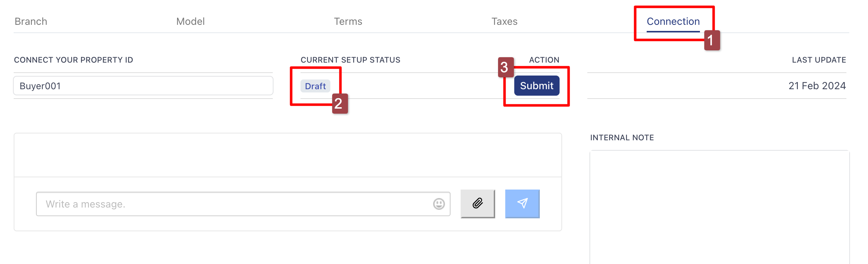The image size is (868, 264).
Task: Click the empty message history area
Action: tap(288, 155)
